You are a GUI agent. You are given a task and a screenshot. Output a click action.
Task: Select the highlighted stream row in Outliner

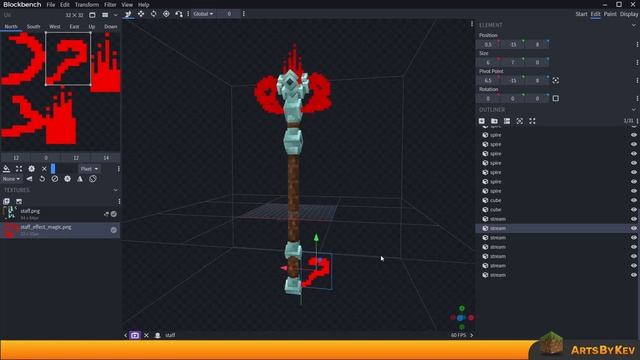tap(558, 229)
